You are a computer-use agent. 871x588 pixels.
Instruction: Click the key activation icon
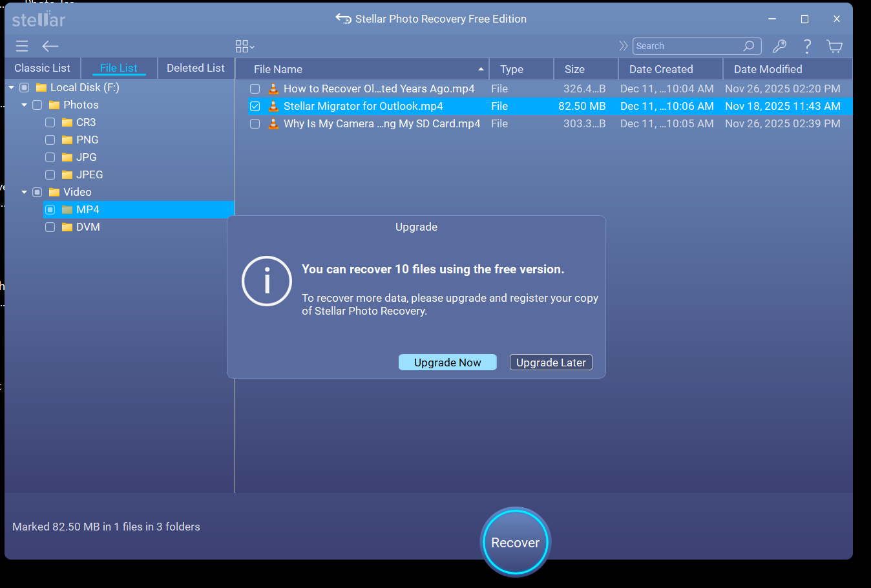pyautogui.click(x=779, y=46)
